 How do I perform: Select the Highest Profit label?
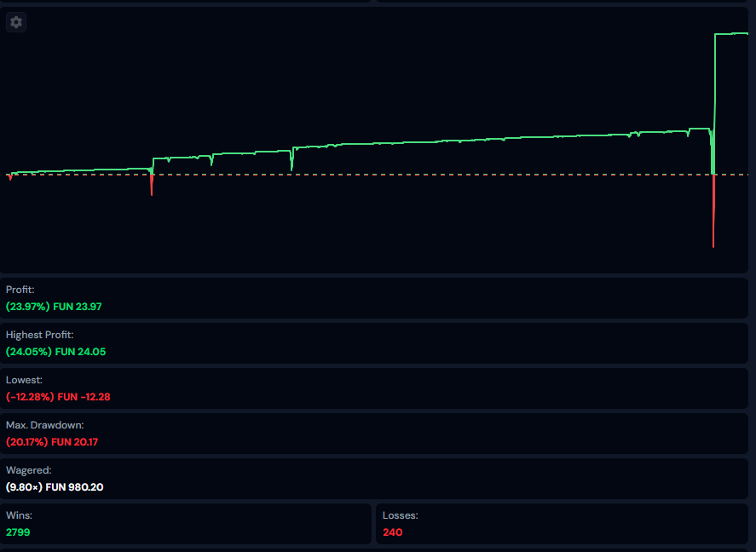[x=40, y=335]
